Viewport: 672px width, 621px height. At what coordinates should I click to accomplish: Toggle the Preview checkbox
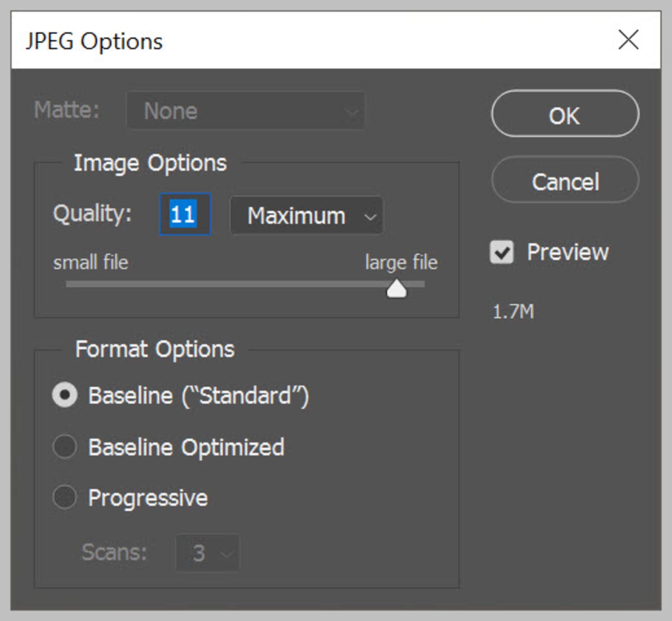(500, 252)
